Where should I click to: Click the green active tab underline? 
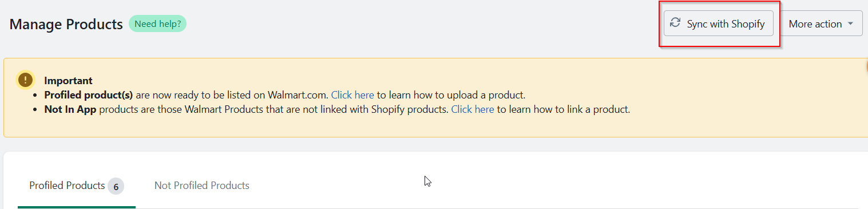[77, 207]
